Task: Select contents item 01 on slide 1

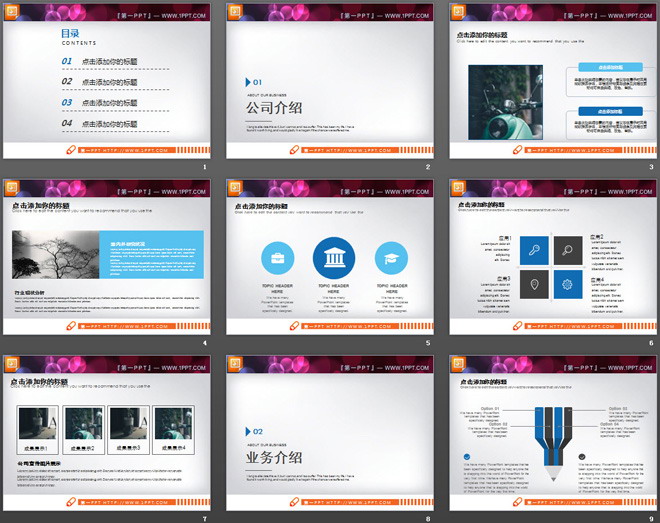Action: pos(100,61)
